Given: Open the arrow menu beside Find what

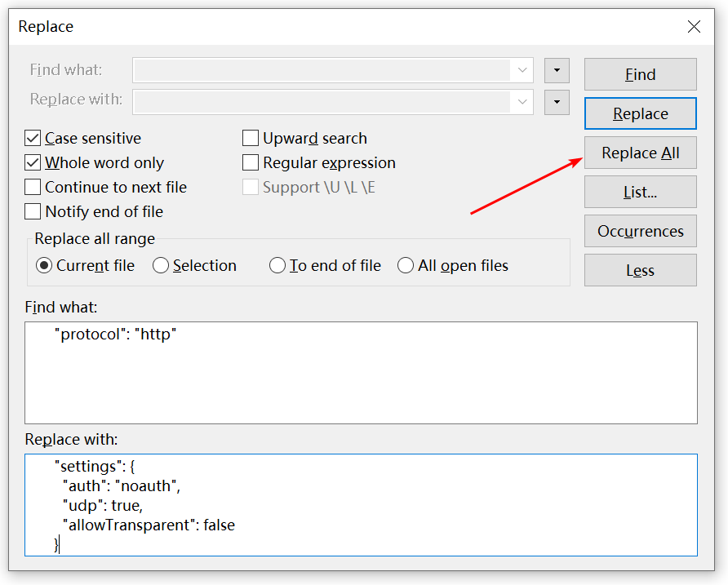Looking at the screenshot, I should point(557,70).
